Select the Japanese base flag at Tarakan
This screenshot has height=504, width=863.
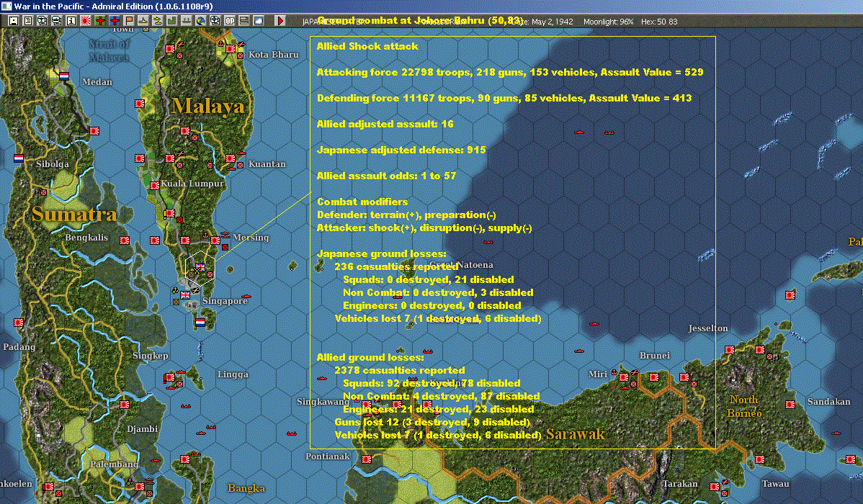(715, 487)
